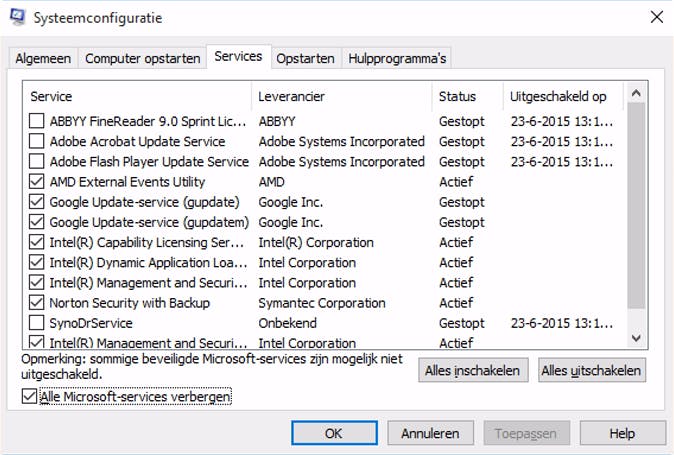674x455 pixels.
Task: Close the Systeemconfiguratie window
Action: (x=655, y=17)
